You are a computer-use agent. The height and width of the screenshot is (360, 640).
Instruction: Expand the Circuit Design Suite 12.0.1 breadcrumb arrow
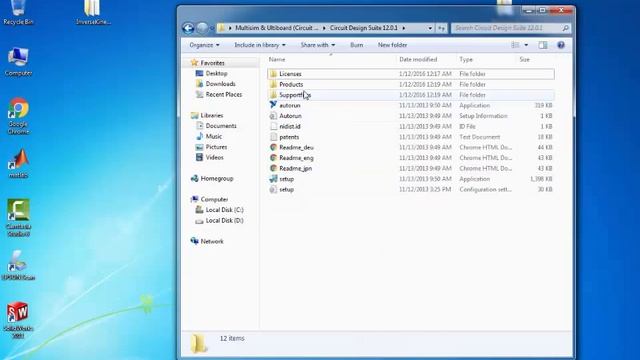pos(404,28)
